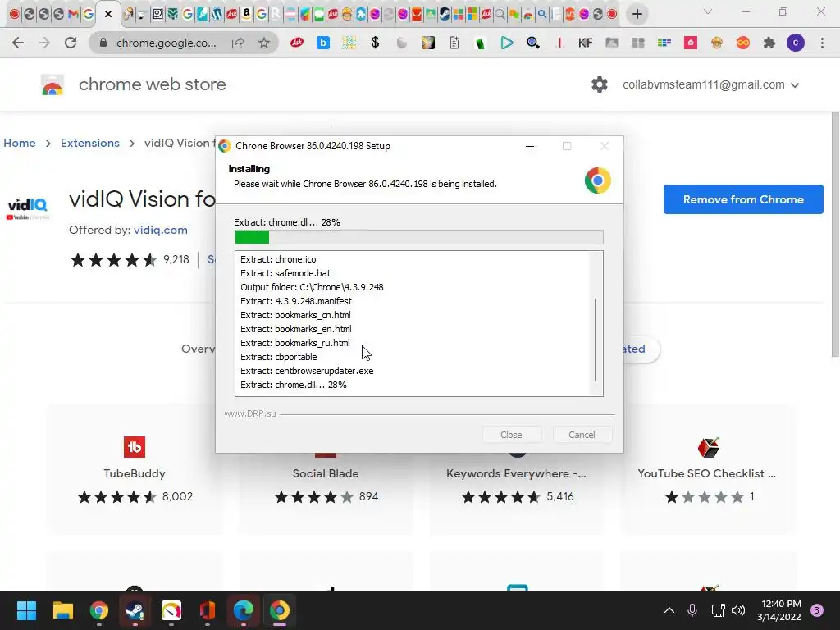Open the Gmail tab
Viewport: 840px width, 630px height.
73,15
